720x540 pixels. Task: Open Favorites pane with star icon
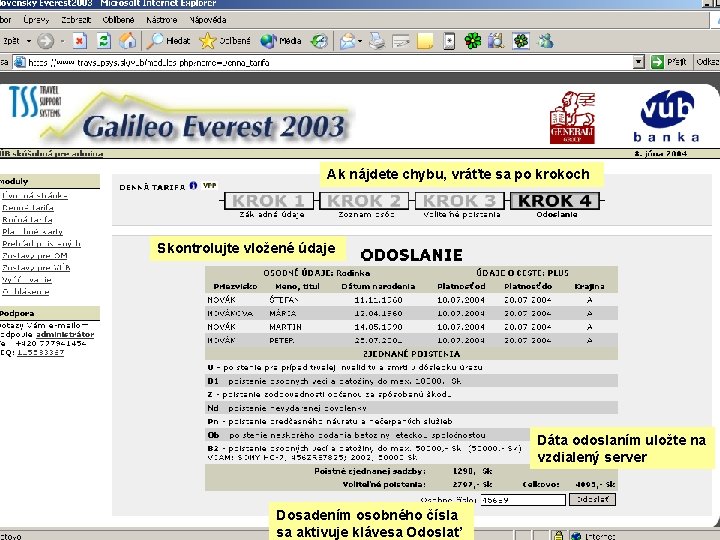(225, 41)
